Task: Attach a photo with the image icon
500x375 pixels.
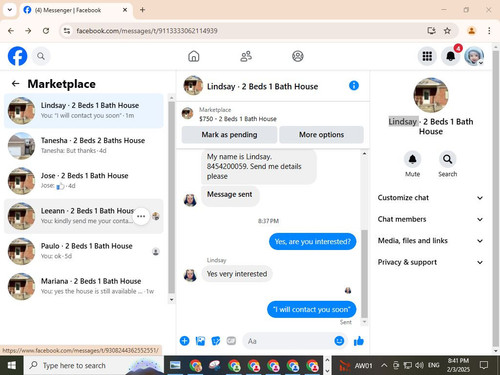Action: pyautogui.click(x=200, y=341)
